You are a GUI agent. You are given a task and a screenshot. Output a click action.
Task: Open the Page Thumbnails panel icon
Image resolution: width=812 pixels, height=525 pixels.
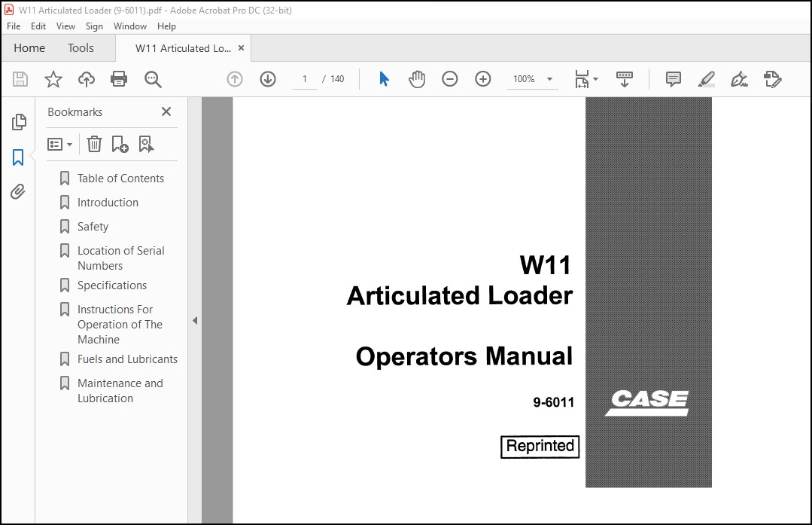[19, 122]
